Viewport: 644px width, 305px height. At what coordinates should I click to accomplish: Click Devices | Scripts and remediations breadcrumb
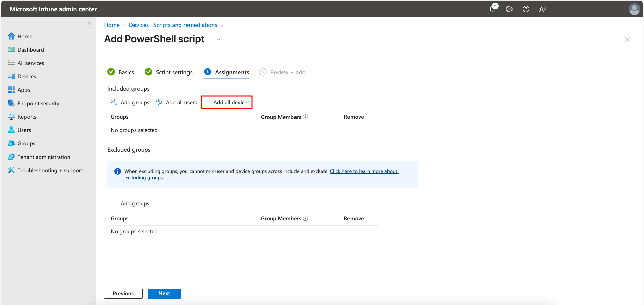(173, 25)
